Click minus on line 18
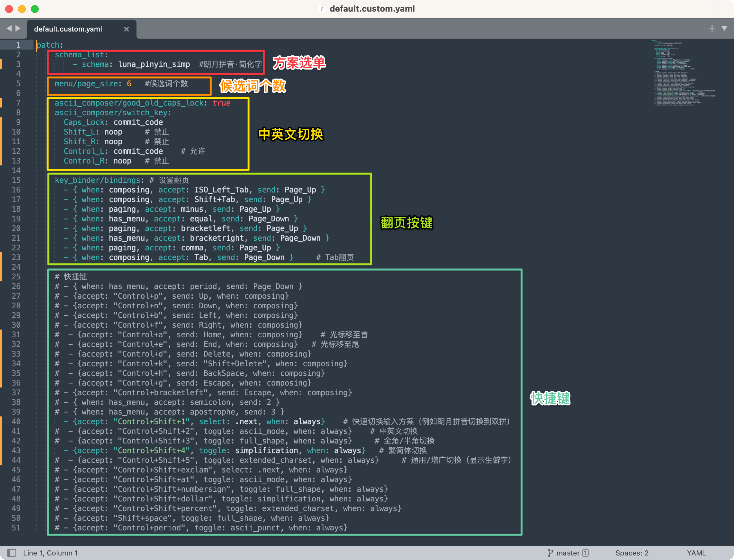Viewport: 734px width, 560px height. point(192,209)
